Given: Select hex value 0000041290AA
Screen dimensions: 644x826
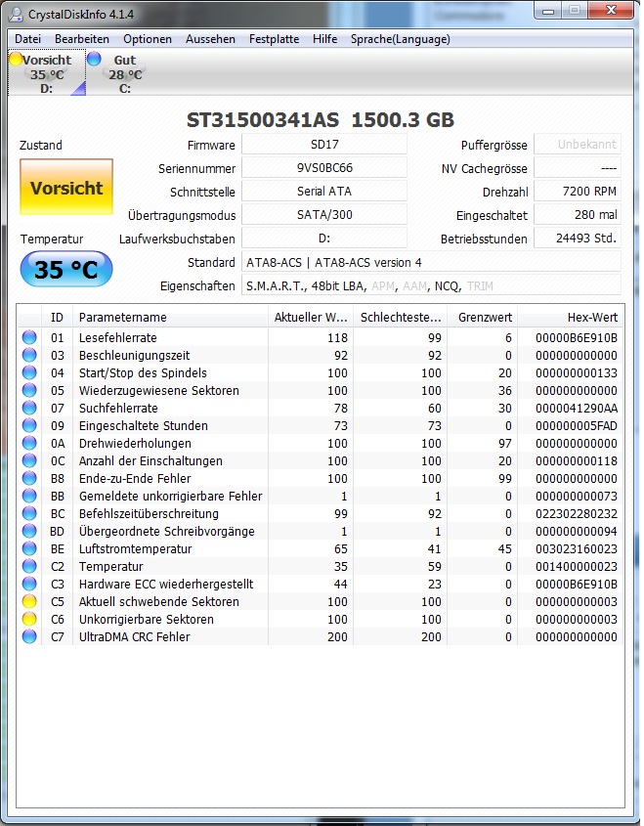Looking at the screenshot, I should [x=576, y=408].
